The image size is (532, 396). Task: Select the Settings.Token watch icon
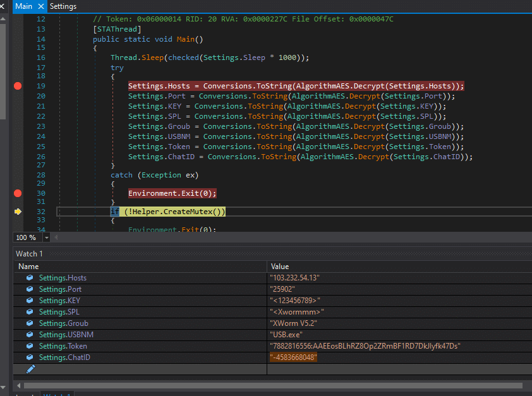point(30,346)
